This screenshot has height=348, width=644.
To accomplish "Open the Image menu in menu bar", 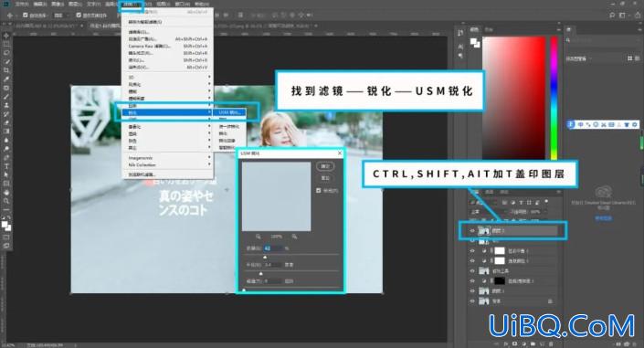I will click(58, 4).
